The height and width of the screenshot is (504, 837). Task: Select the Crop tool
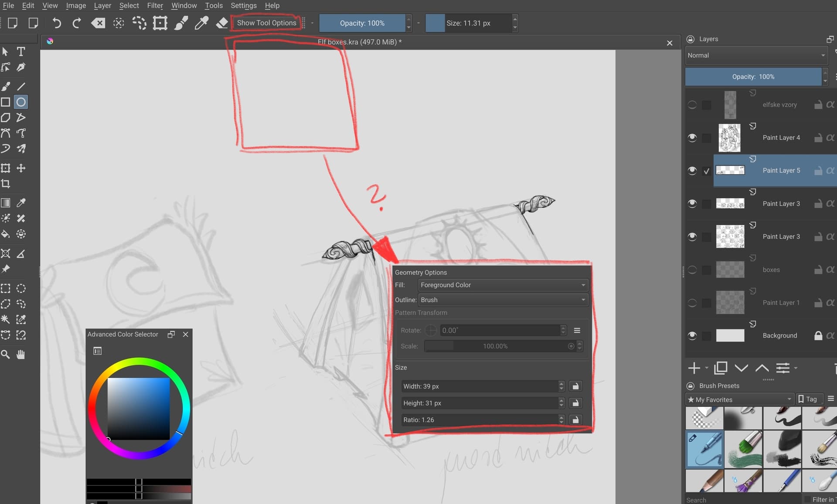[6, 183]
